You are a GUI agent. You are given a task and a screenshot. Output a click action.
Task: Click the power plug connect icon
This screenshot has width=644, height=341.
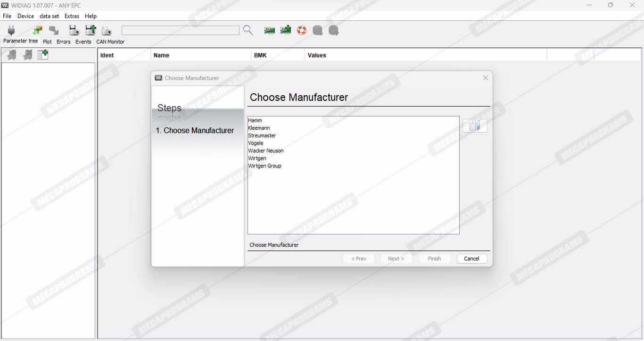pos(11,31)
